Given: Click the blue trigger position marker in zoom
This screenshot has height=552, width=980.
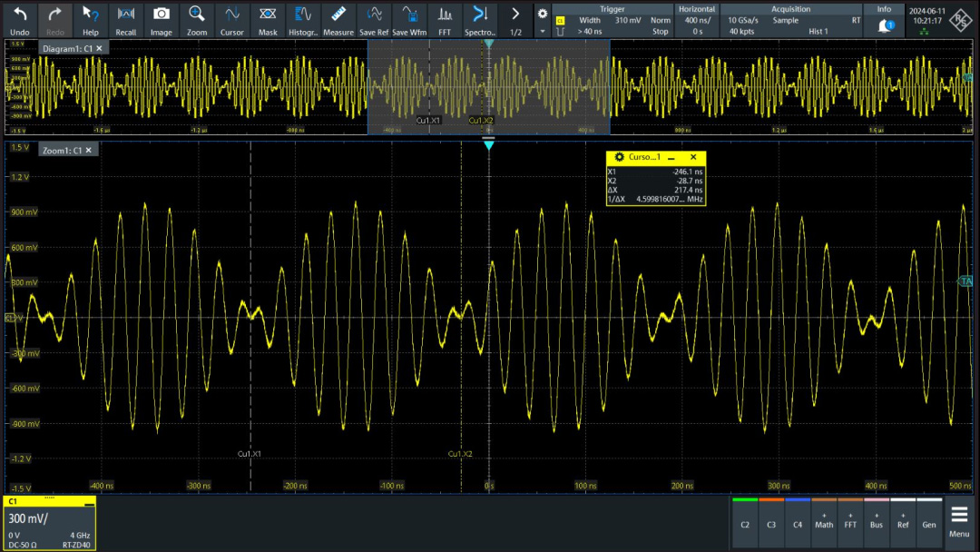Looking at the screenshot, I should click(x=489, y=145).
